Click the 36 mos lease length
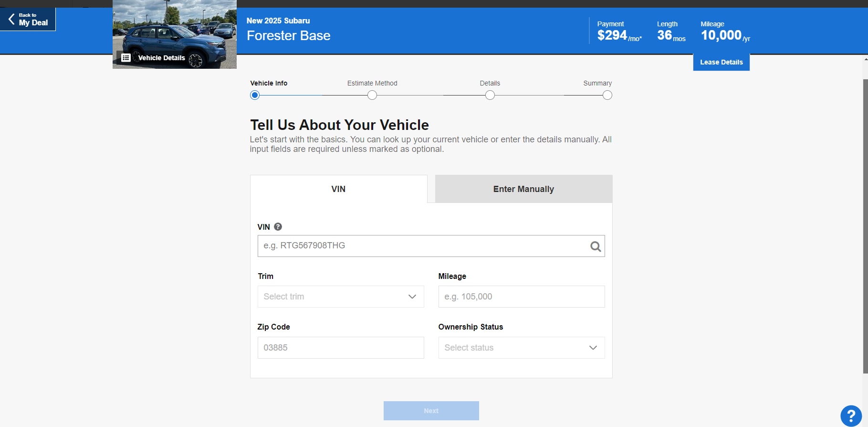 click(x=671, y=36)
